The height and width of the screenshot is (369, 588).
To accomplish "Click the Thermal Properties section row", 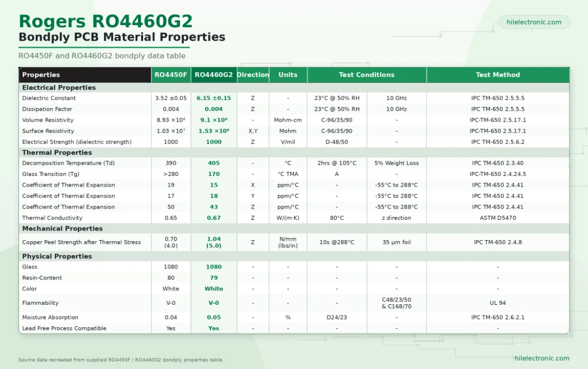I will (294, 152).
